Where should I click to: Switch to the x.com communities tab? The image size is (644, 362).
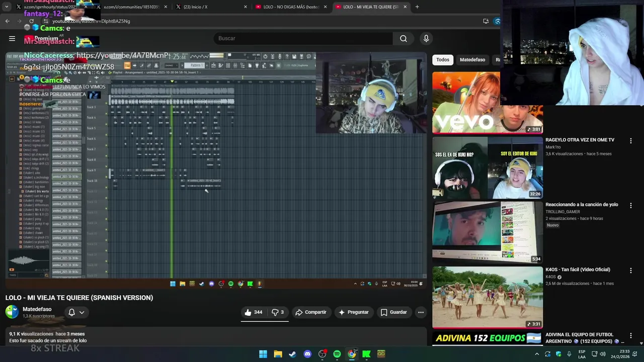tap(131, 7)
